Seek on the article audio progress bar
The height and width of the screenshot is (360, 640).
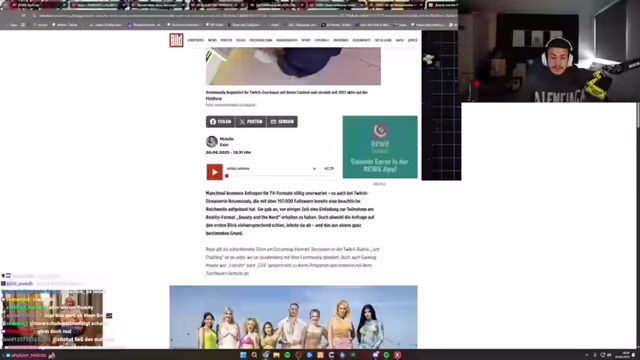coord(280,176)
